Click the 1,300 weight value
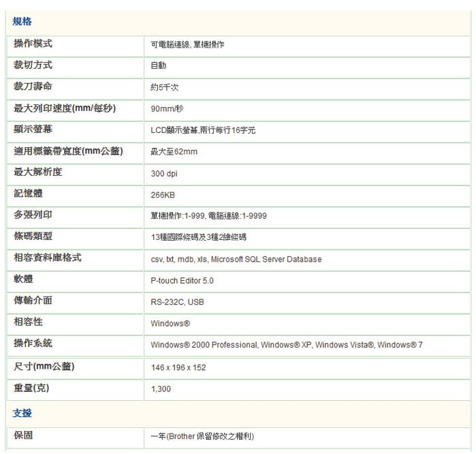The height and width of the screenshot is (454, 476). pos(161,389)
